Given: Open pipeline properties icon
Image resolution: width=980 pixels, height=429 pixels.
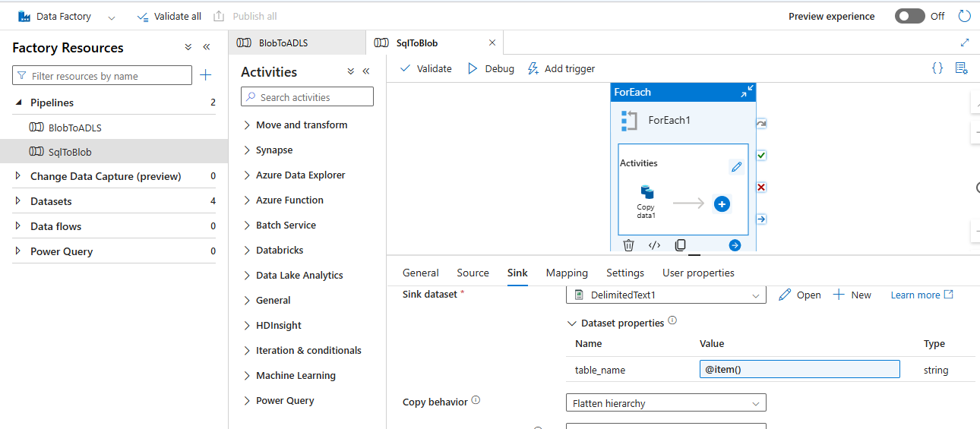Looking at the screenshot, I should tap(961, 68).
